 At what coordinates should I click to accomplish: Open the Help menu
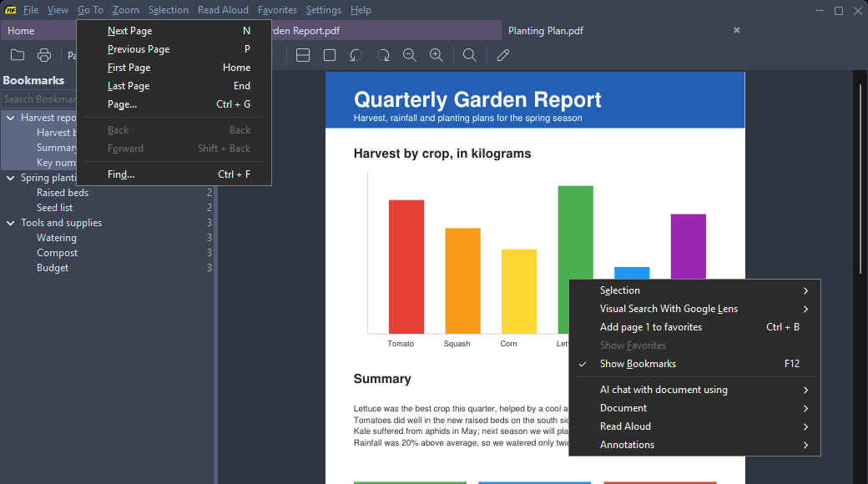point(361,10)
